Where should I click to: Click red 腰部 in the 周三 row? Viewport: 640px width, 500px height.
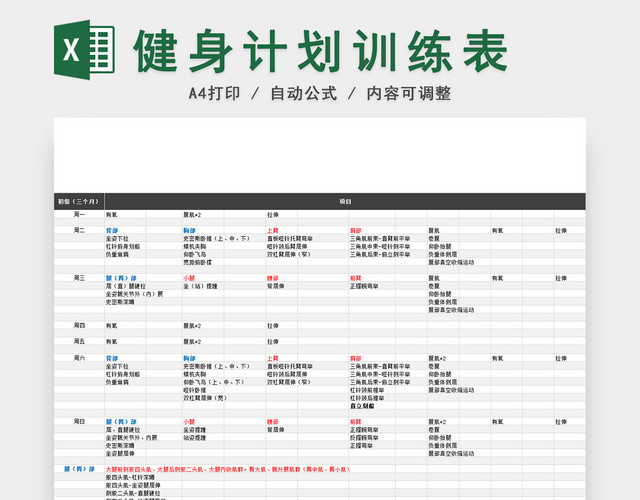click(x=273, y=278)
